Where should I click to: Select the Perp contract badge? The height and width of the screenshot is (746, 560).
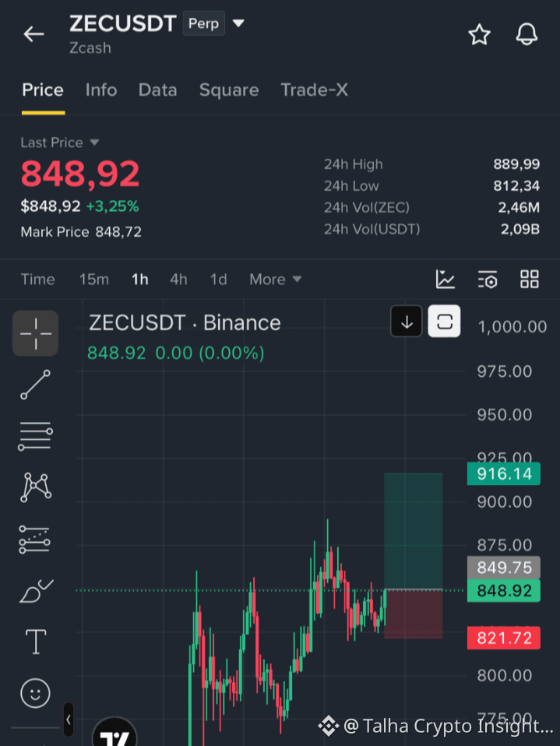[203, 23]
